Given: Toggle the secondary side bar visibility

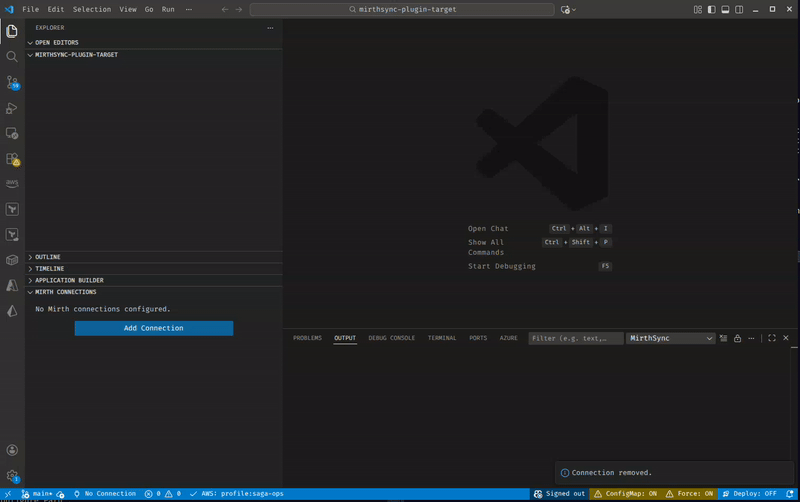Looking at the screenshot, I should (739, 9).
